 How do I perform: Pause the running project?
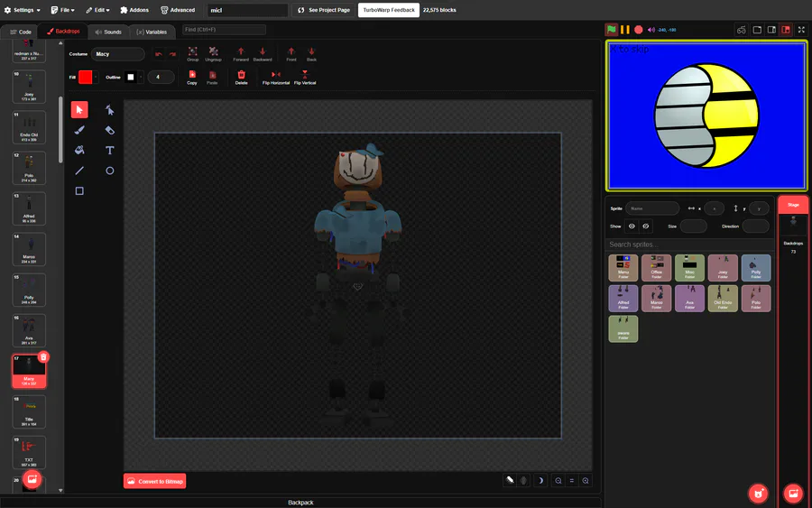[625, 30]
